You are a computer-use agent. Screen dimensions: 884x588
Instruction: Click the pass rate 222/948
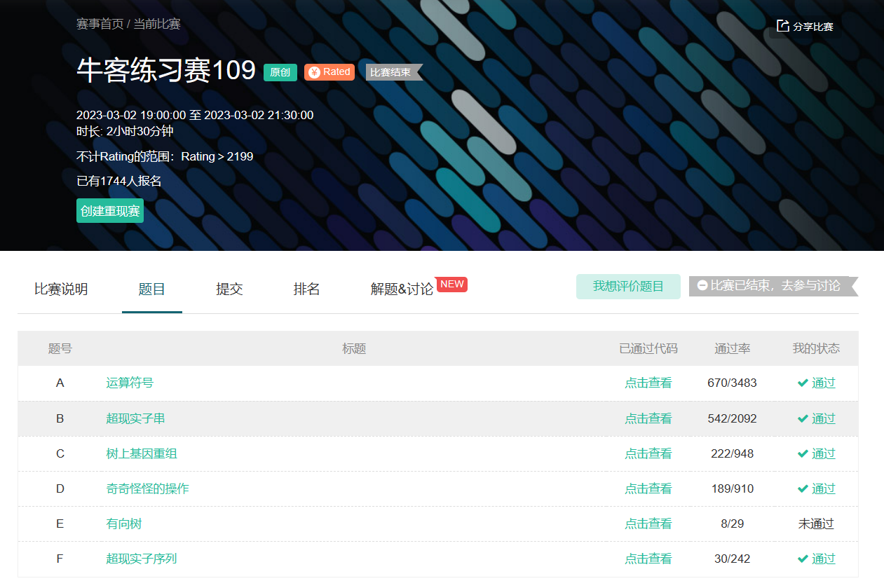(733, 453)
